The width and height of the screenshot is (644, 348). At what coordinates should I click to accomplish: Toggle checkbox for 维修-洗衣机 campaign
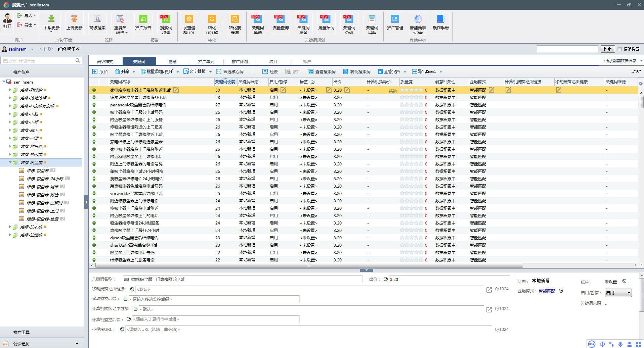pos(15,227)
